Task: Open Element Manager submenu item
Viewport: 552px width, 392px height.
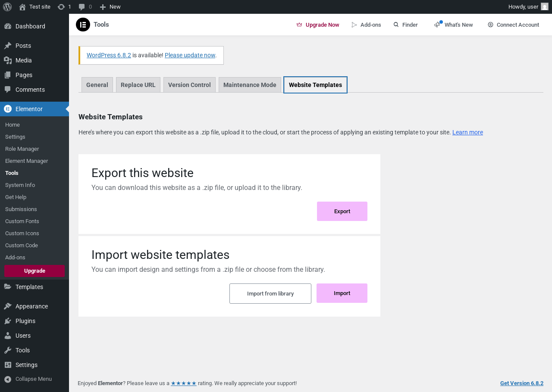Action: [27, 161]
